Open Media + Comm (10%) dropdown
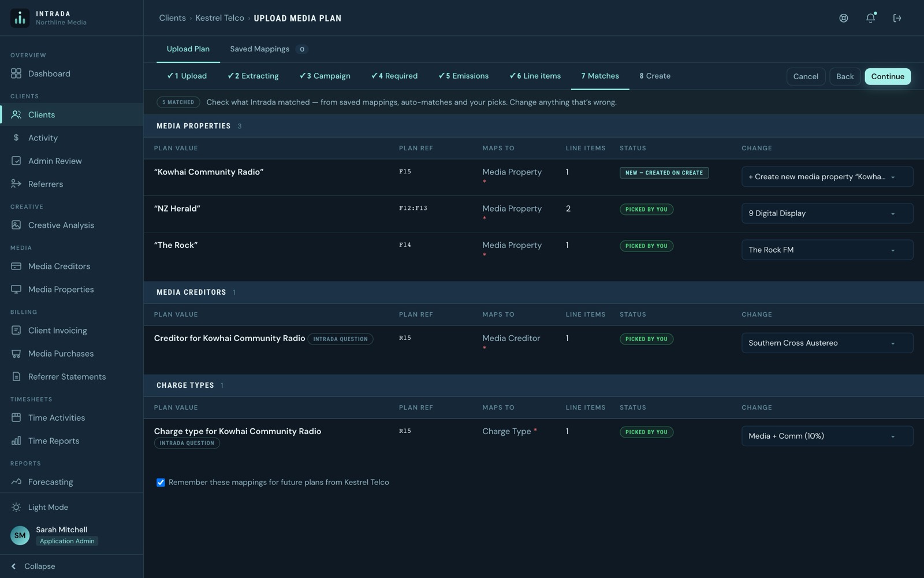 coord(827,436)
